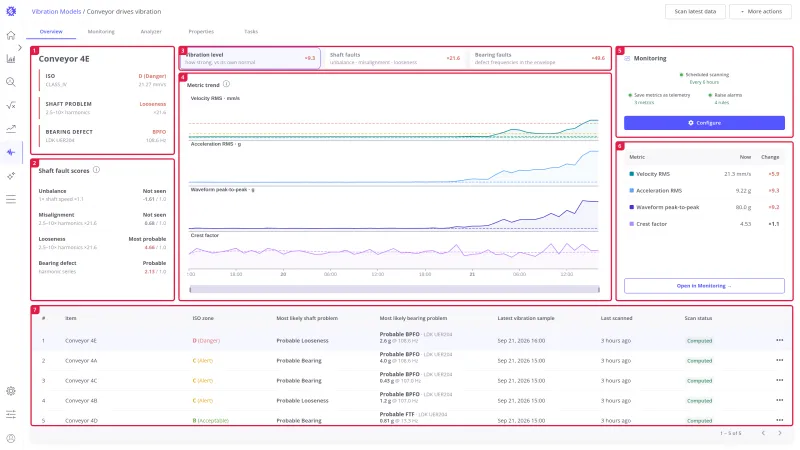This screenshot has height=450, width=800.
Task: Click the Waveform peak-to-peak color swatch
Action: point(632,207)
